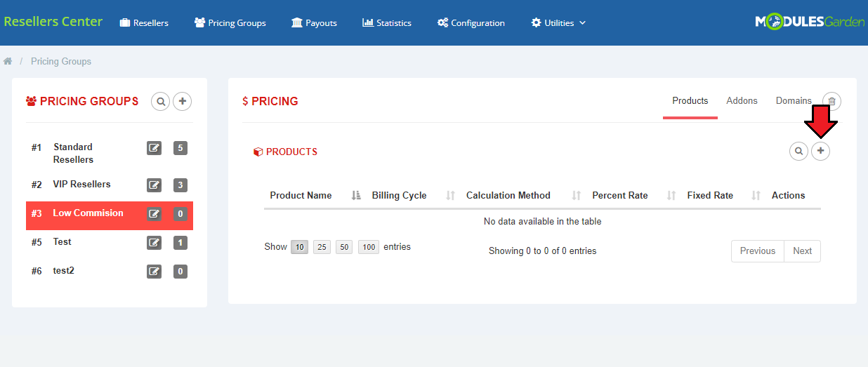The image size is (868, 367).
Task: Sort by Percent Rate column
Action: (633, 196)
